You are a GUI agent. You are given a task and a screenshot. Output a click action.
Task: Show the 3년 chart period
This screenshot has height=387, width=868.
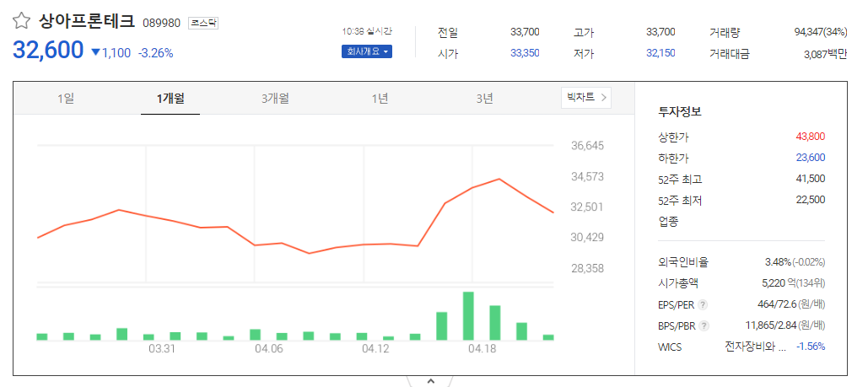(484, 99)
